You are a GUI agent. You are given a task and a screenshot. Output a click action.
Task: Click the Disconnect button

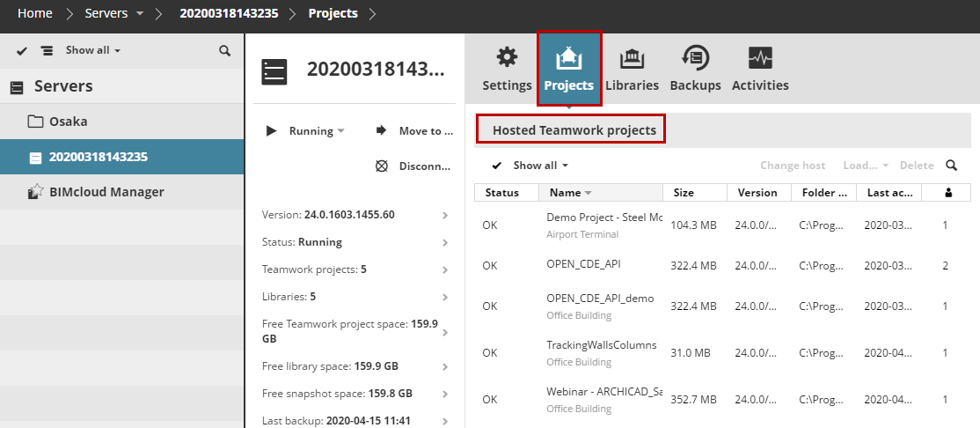click(413, 166)
